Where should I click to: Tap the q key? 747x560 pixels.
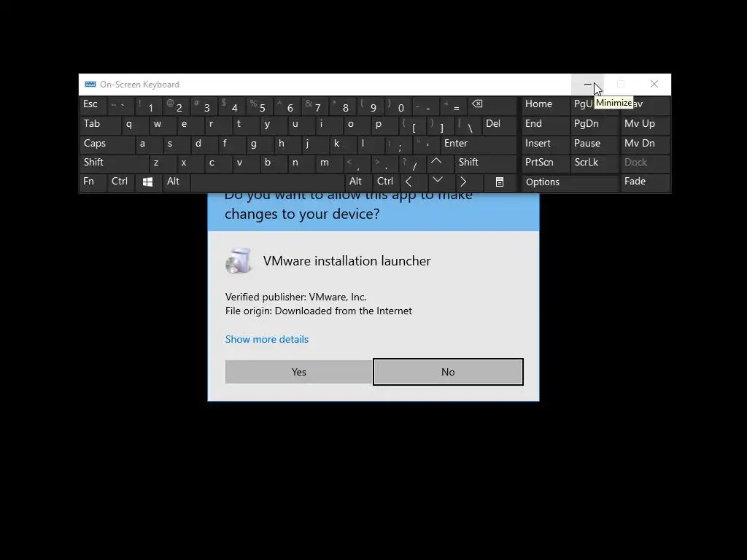(134, 125)
